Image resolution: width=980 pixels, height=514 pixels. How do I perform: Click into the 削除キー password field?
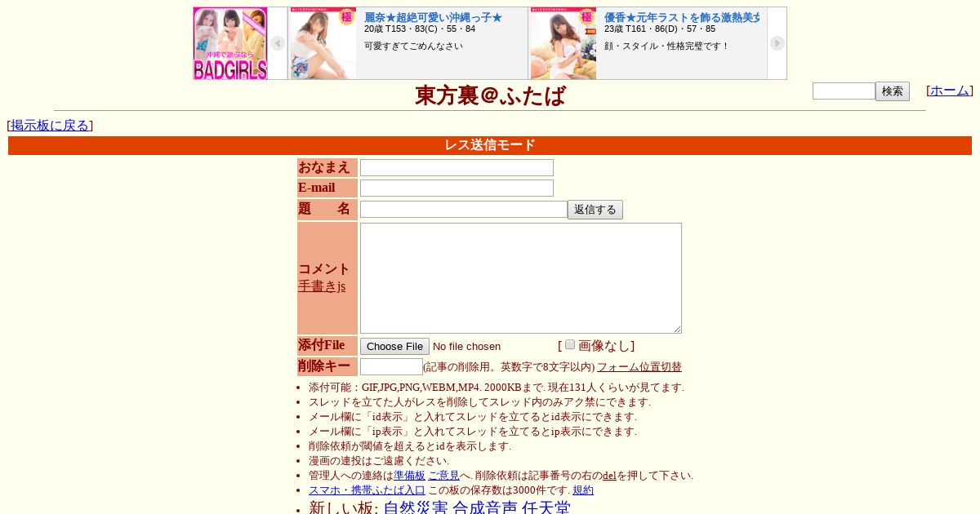(391, 367)
